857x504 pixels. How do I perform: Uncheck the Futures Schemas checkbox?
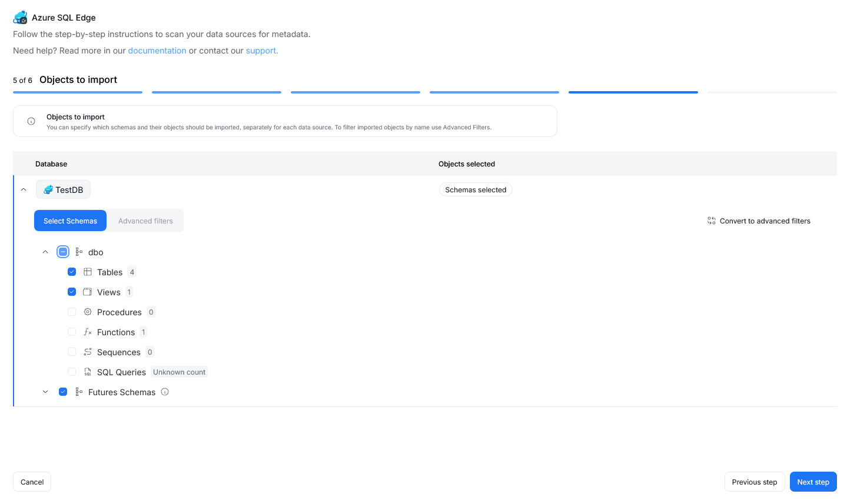pyautogui.click(x=63, y=392)
